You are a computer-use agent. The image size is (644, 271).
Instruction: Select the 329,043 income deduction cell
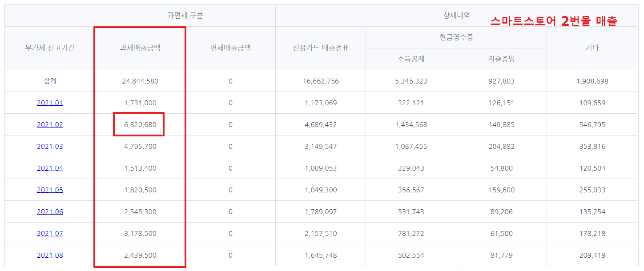coord(411,168)
